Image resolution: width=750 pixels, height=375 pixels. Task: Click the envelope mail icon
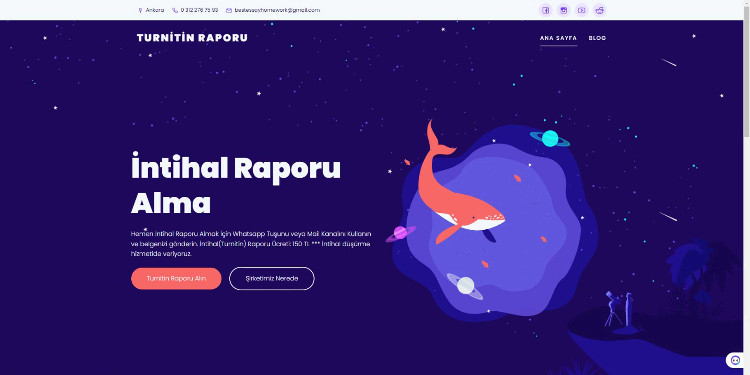pyautogui.click(x=229, y=10)
